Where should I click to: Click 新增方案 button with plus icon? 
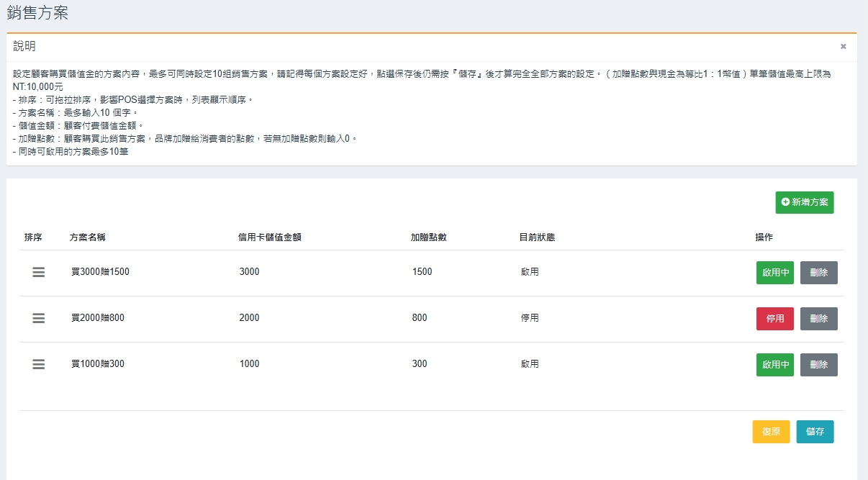point(804,202)
